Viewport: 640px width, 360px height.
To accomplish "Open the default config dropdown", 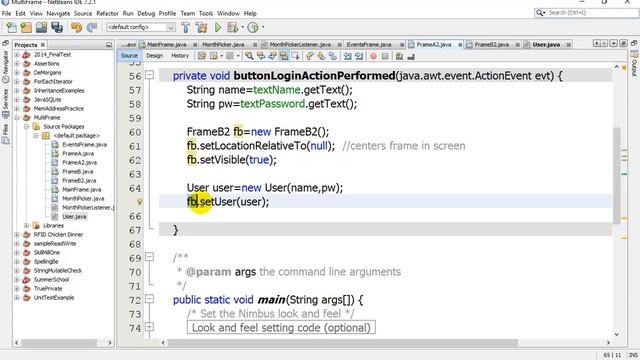I will click(x=171, y=27).
